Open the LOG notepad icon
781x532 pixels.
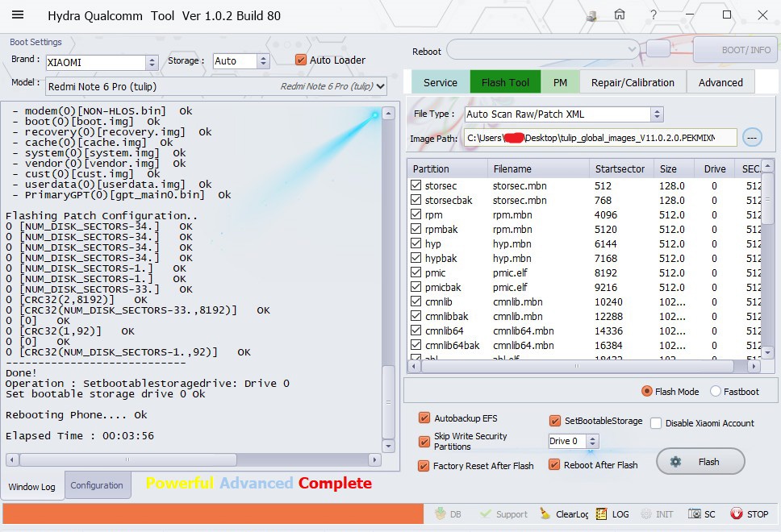coord(602,514)
